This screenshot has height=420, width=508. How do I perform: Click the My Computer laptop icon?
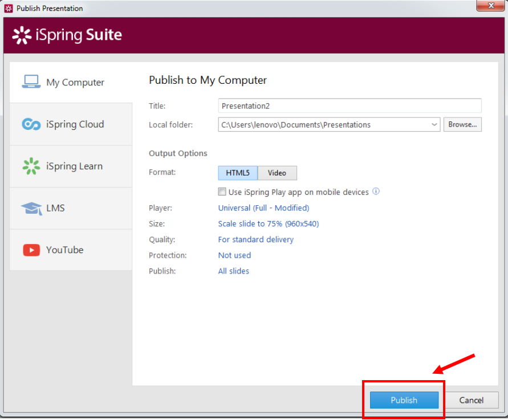tap(31, 81)
